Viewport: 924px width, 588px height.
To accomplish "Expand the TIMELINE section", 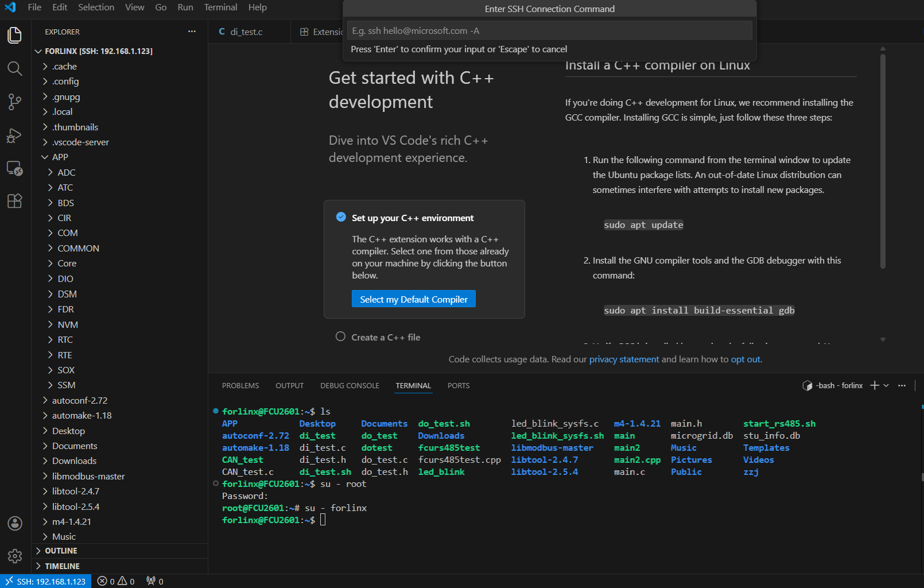I will (x=121, y=566).
